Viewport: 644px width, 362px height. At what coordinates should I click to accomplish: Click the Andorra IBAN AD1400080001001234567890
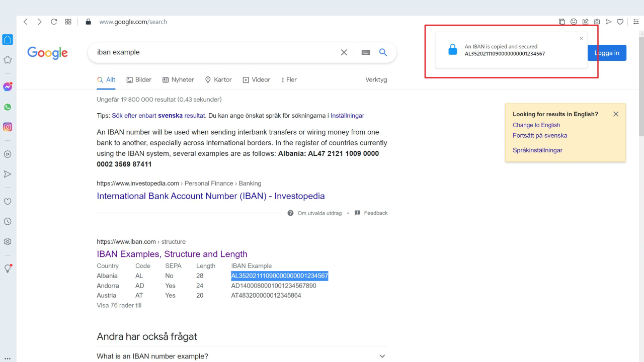click(x=274, y=286)
